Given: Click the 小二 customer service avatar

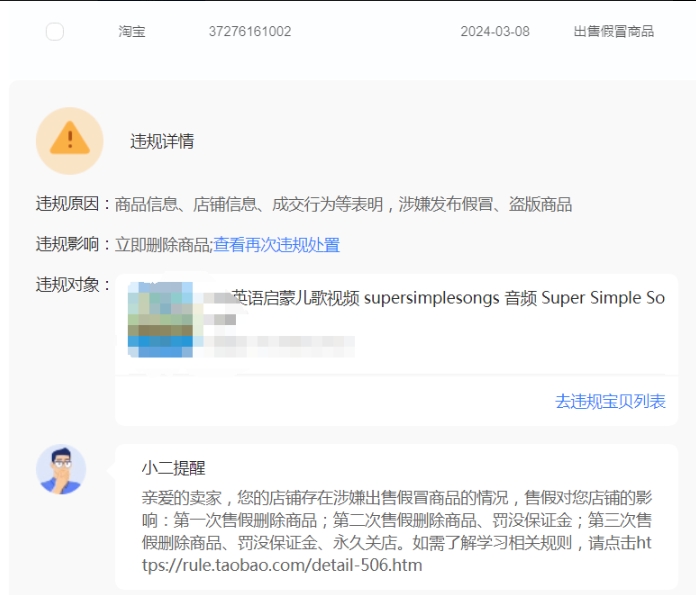Looking at the screenshot, I should pyautogui.click(x=61, y=470).
